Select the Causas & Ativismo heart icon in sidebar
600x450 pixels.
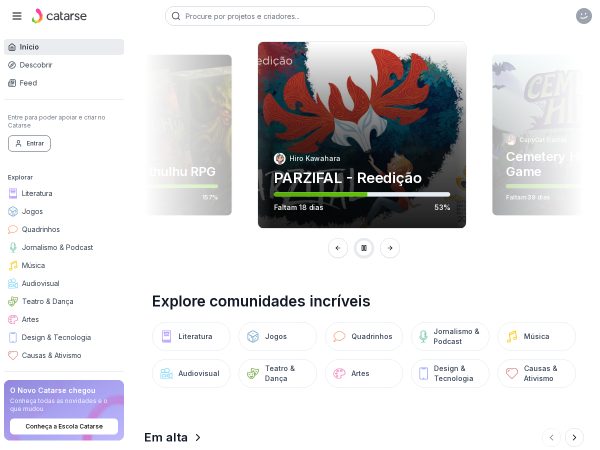13,355
